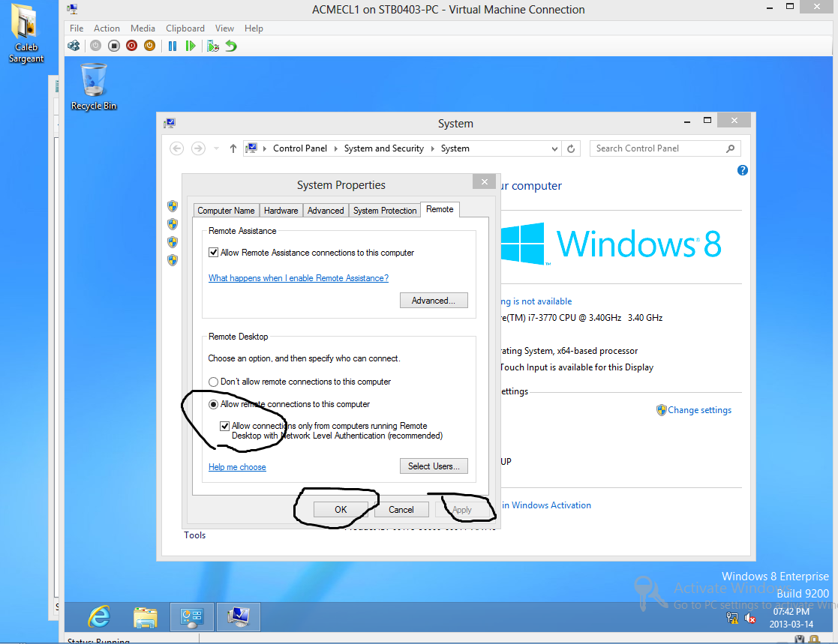Click the Up arrow in System window
The image size is (838, 644).
pyautogui.click(x=233, y=148)
